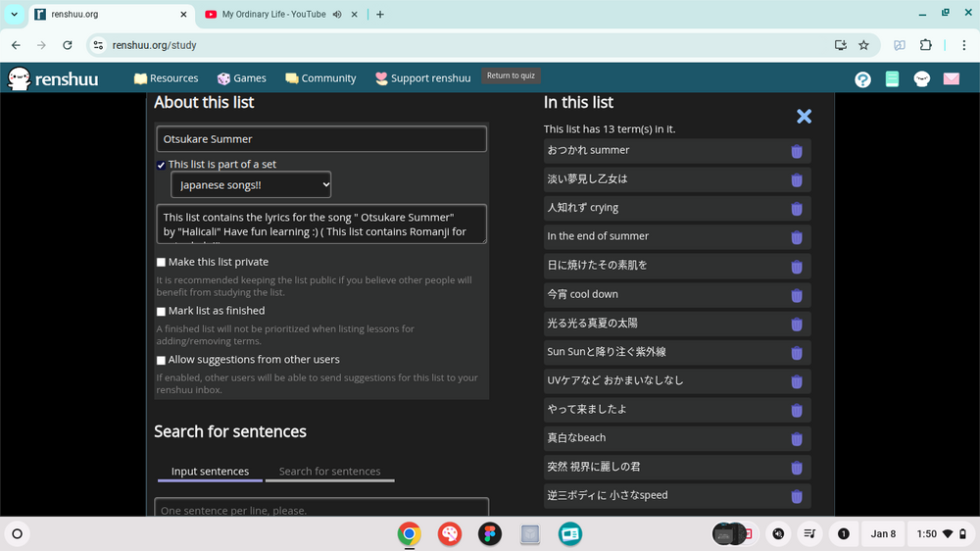Uncheck This list is part of a set

coord(161,165)
